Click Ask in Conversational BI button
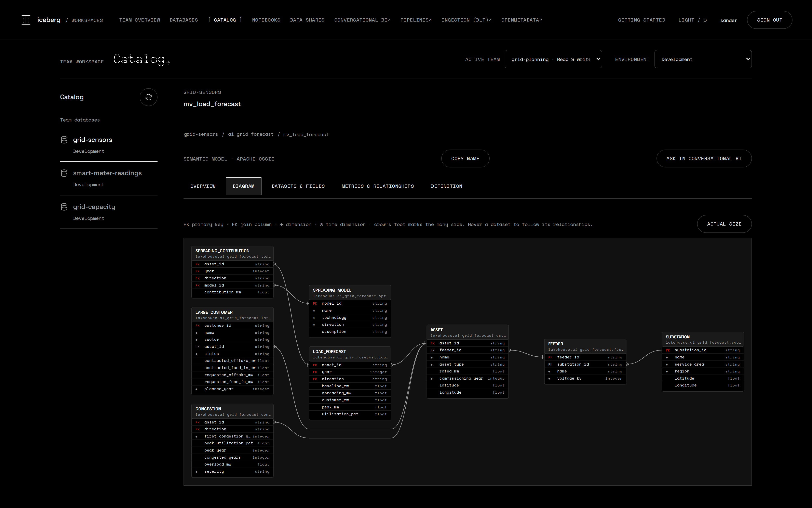 pos(704,158)
